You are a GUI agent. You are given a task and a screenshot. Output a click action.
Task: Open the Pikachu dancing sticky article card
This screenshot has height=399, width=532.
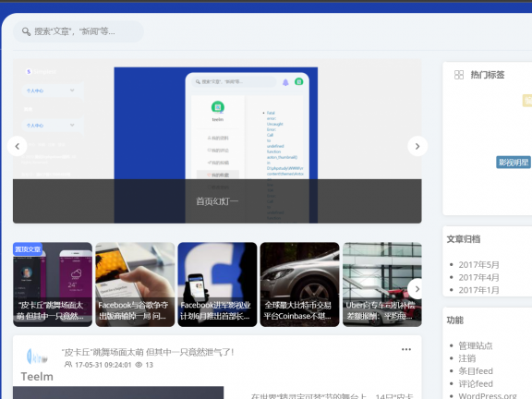click(x=53, y=284)
